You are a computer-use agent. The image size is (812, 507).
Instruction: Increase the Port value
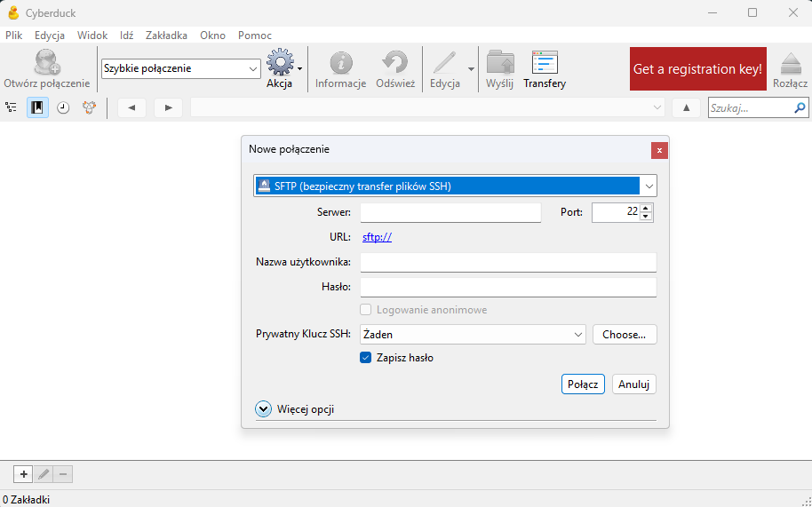point(646,209)
